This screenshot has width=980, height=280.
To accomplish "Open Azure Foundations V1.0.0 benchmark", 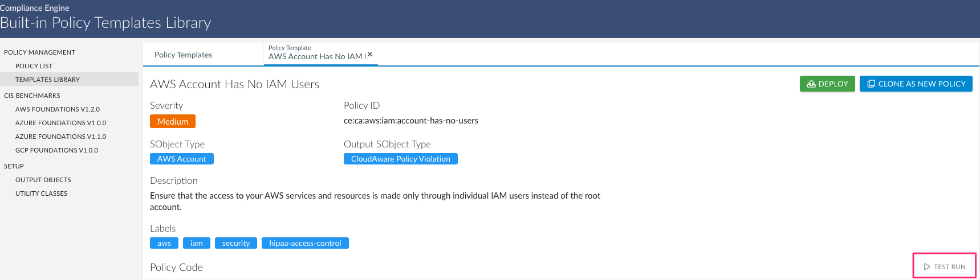I will click(60, 123).
